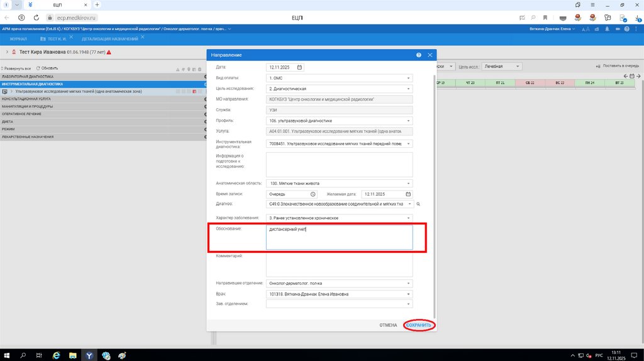Open the date picker calendar in Дата field
644x361 pixels.
(299, 67)
